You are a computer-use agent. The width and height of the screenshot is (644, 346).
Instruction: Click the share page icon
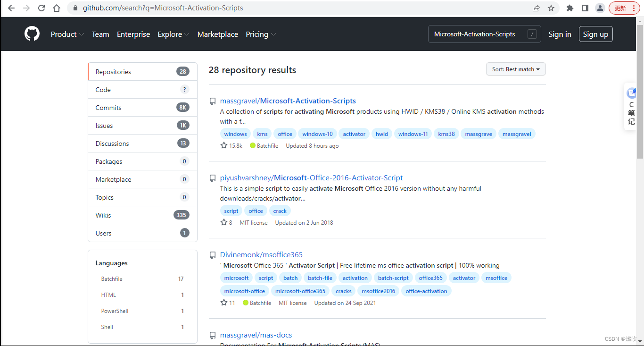point(536,8)
